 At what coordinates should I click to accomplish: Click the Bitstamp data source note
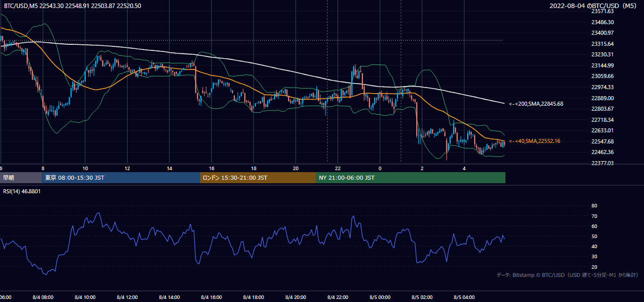pos(567,275)
